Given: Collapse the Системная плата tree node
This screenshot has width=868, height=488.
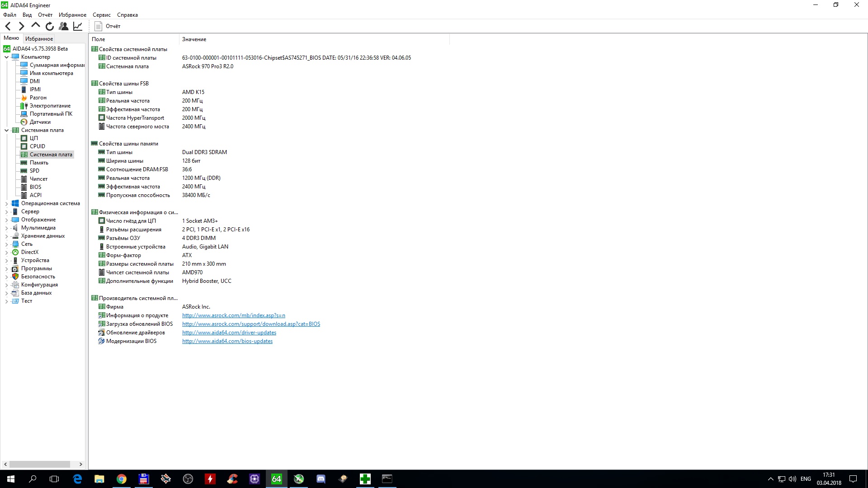Looking at the screenshot, I should [6, 130].
